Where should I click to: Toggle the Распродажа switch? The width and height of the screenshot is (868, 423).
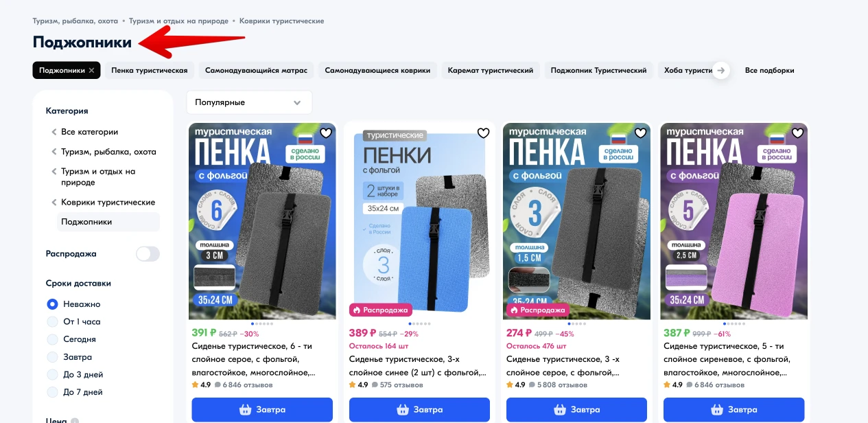(148, 254)
